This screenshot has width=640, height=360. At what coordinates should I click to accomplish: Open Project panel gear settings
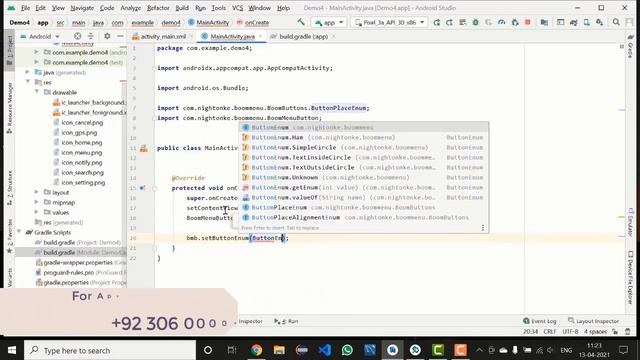pos(107,36)
